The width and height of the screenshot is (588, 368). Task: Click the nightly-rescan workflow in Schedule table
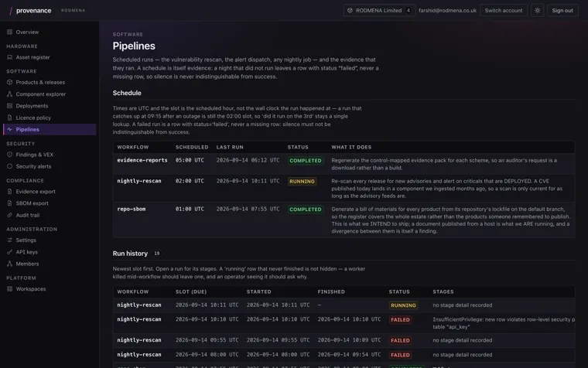[139, 181]
